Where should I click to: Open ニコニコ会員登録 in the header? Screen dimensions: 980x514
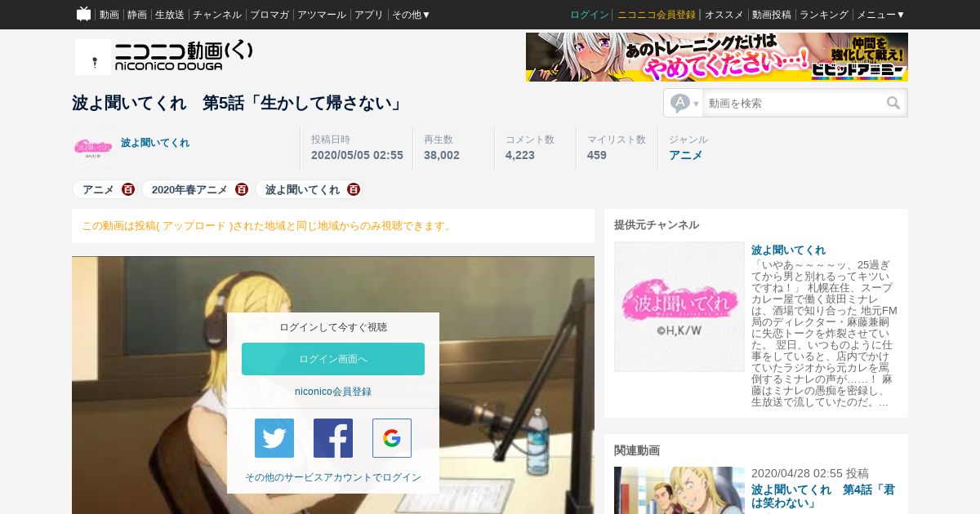pyautogui.click(x=657, y=15)
